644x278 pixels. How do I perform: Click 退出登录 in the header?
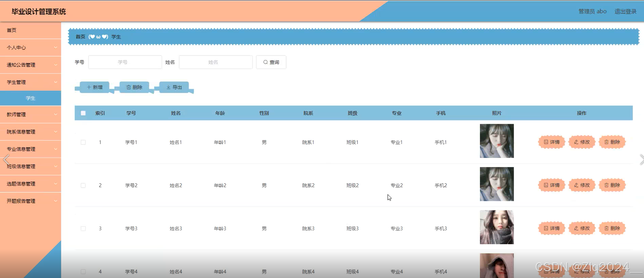pos(625,11)
